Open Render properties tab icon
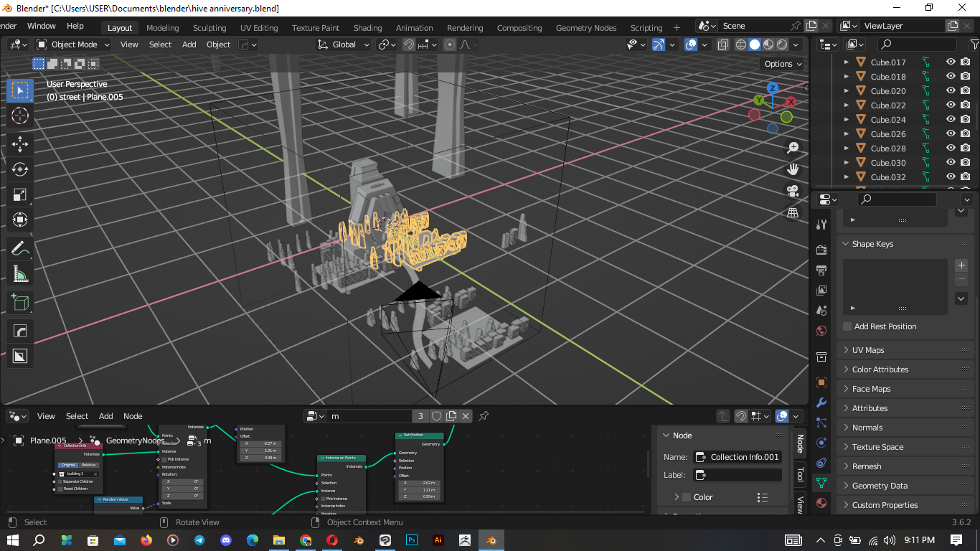 coord(822,250)
